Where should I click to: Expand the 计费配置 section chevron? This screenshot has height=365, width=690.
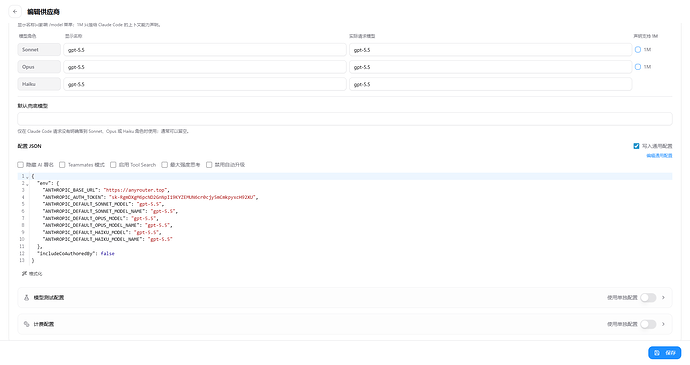[663, 324]
